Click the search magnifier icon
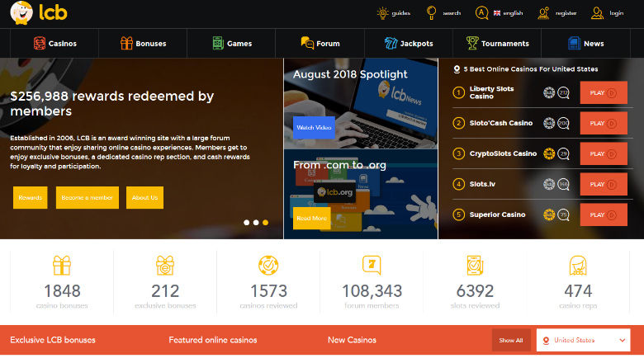Viewport: 644px width, 363px height. pos(431,12)
